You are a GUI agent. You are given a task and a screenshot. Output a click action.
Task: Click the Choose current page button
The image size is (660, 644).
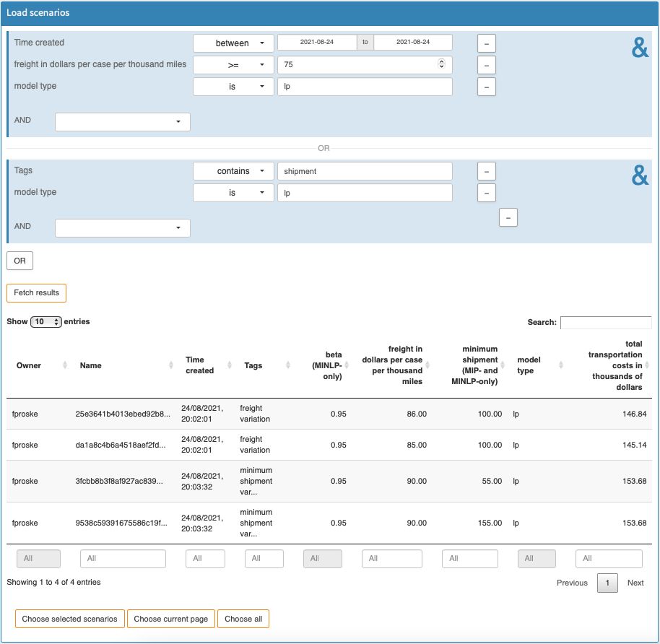point(171,618)
